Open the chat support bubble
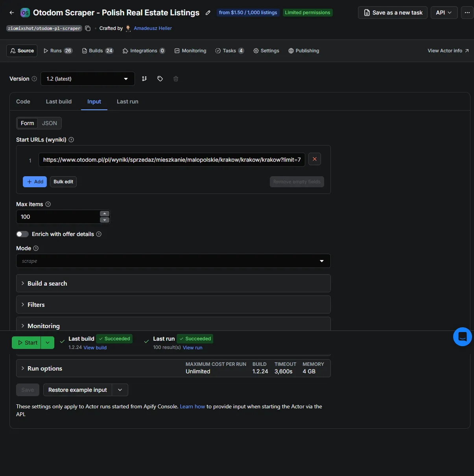 point(463,337)
